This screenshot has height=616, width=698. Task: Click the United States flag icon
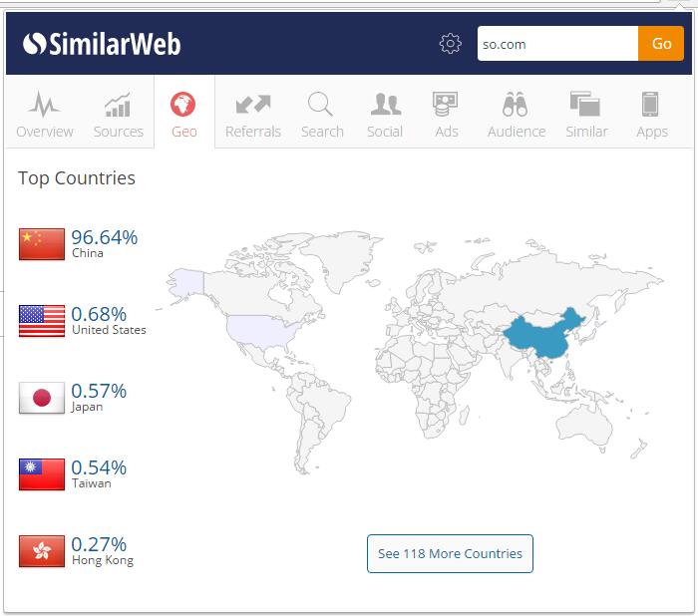42,321
